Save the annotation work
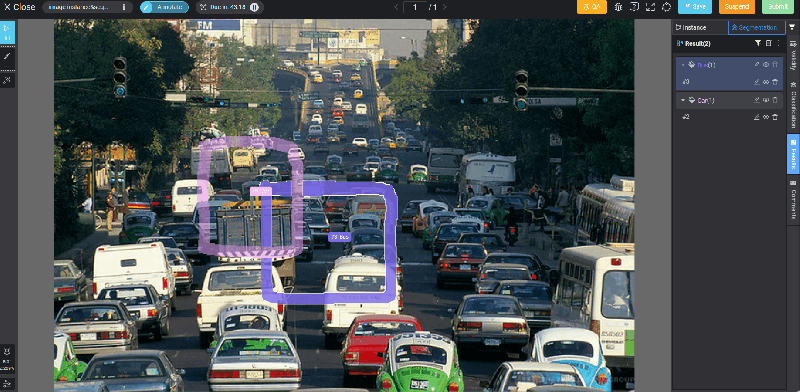Screen dimensions: 800x392 (x=695, y=7)
